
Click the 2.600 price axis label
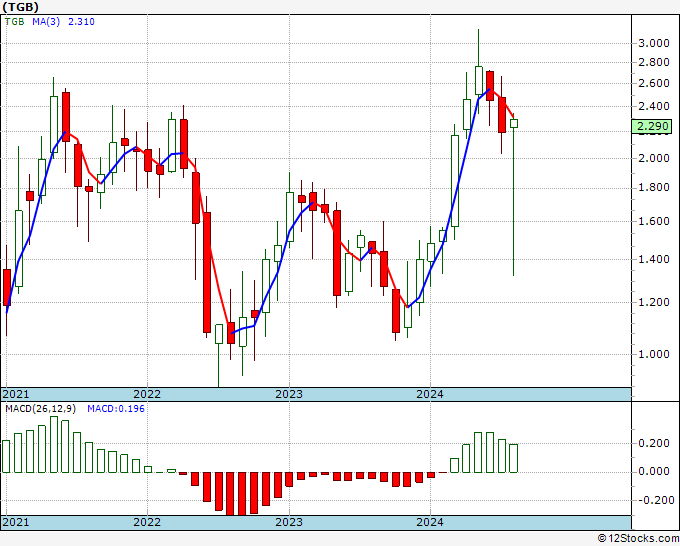coord(654,83)
